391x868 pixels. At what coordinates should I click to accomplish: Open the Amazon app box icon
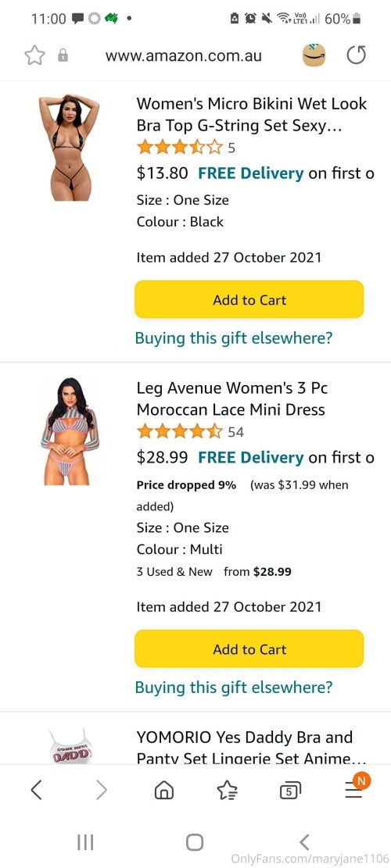[314, 55]
